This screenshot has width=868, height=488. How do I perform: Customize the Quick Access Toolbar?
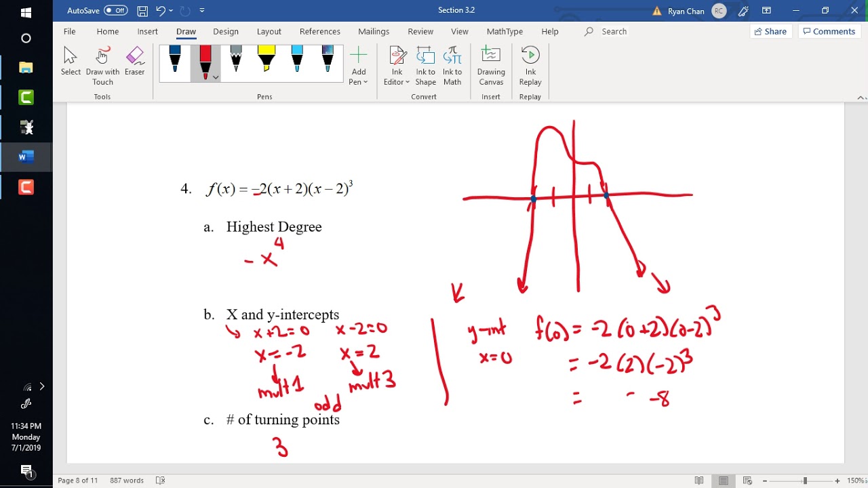pyautogui.click(x=202, y=11)
